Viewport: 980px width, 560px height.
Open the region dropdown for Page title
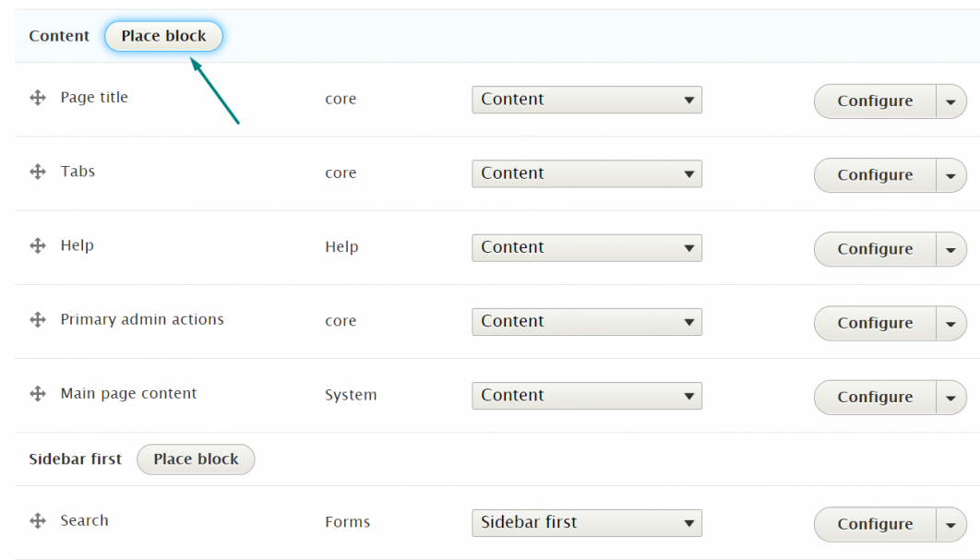pos(586,99)
